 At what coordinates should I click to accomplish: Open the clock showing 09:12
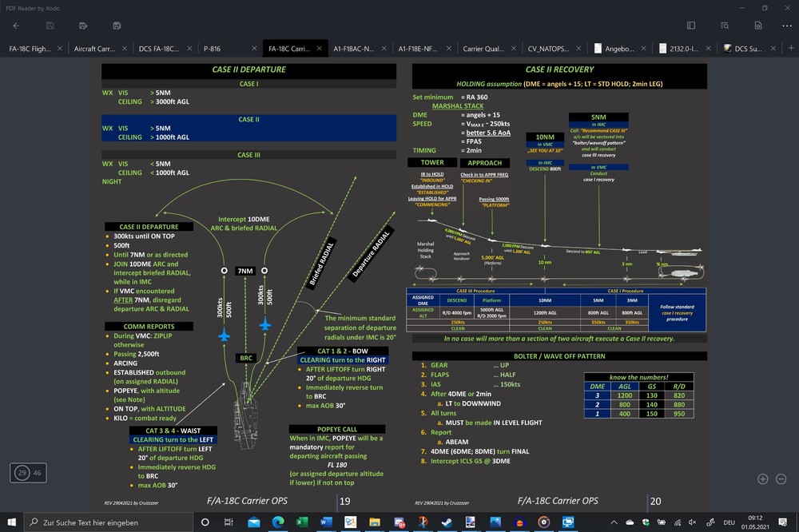click(755, 522)
